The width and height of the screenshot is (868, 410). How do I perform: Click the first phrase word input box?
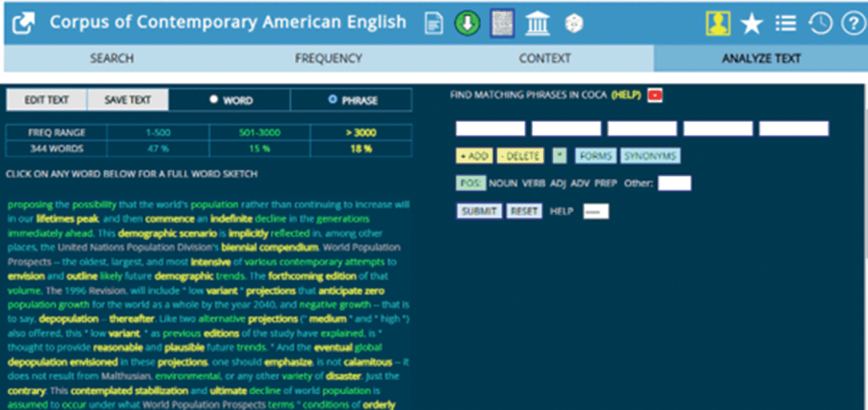(490, 129)
